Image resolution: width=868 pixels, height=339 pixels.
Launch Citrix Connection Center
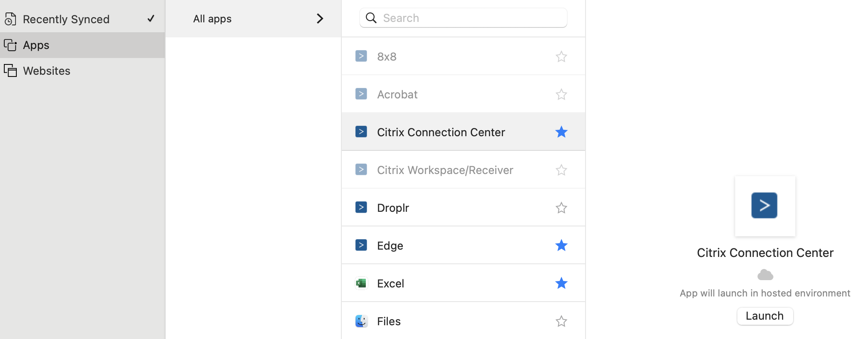pos(765,316)
